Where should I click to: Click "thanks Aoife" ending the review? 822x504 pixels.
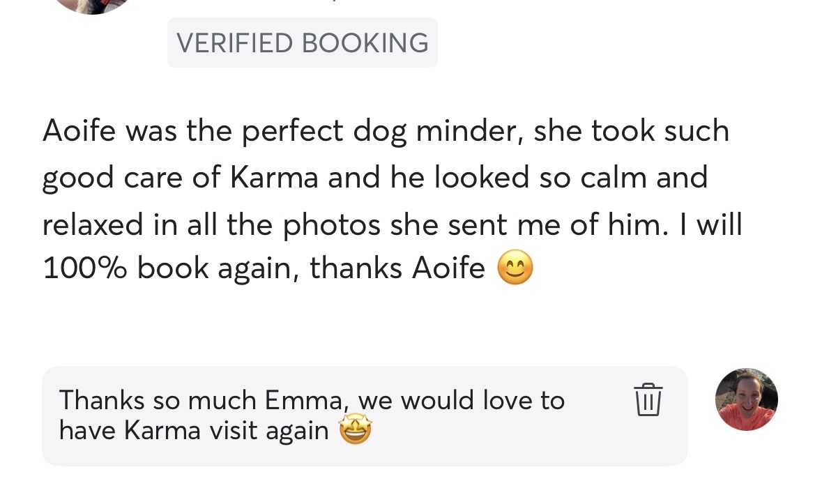[x=397, y=268]
